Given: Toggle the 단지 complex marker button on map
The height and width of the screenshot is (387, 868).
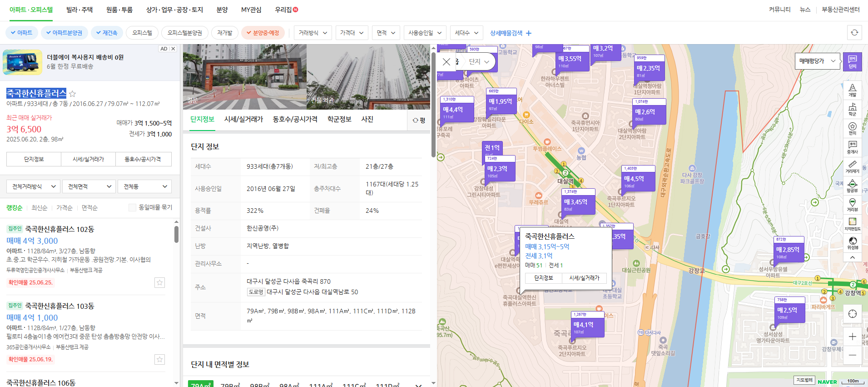Looking at the screenshot, I should tap(852, 61).
